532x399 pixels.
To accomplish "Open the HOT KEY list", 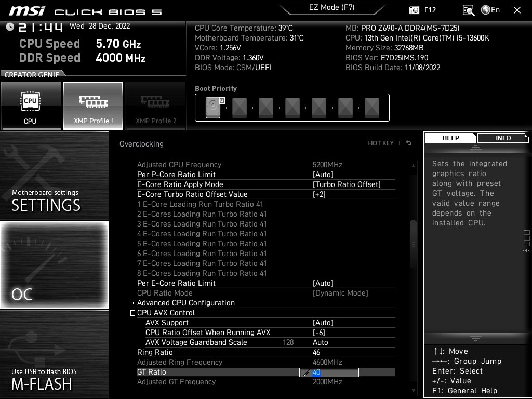I will pyautogui.click(x=381, y=143).
